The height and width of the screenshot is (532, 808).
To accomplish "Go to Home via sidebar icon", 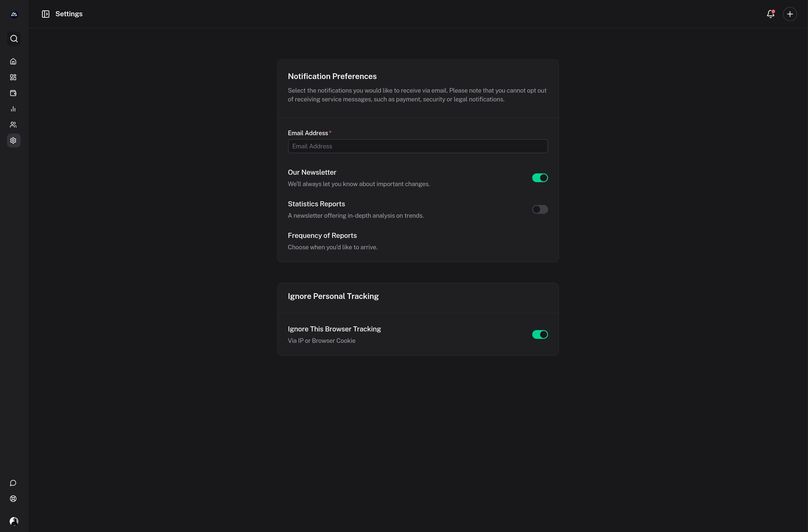I will point(13,61).
